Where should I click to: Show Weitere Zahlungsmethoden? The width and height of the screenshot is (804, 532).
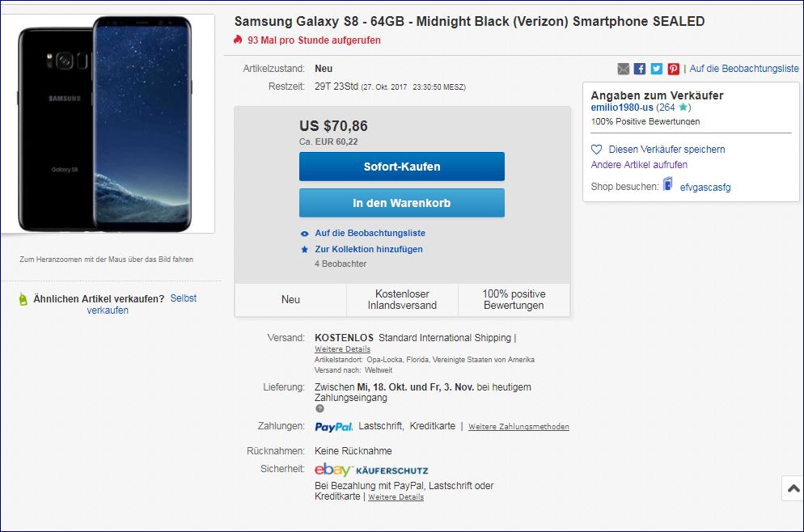[x=518, y=427]
